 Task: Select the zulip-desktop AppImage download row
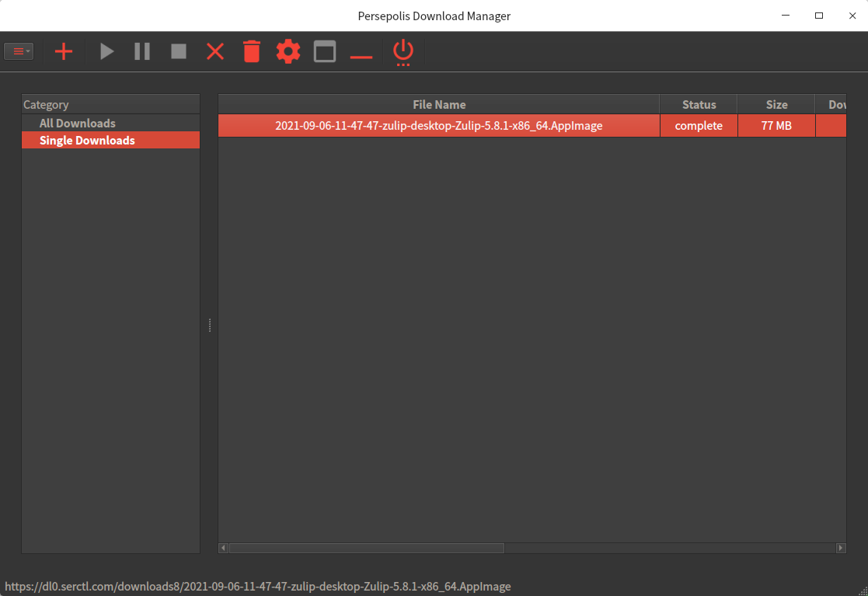point(439,126)
